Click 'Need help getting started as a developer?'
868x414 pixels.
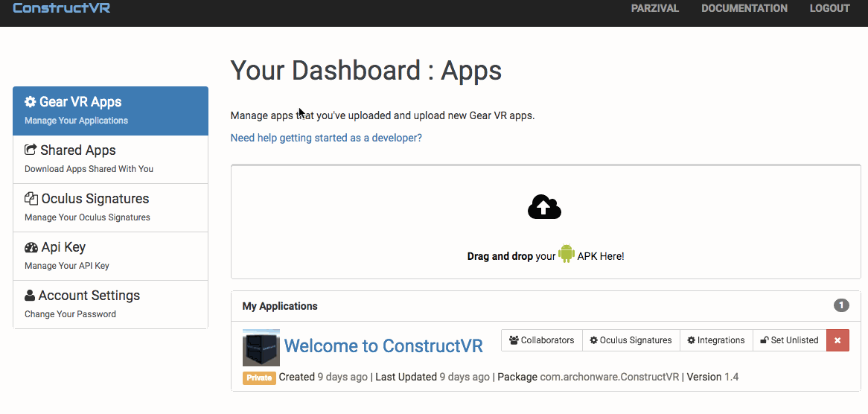[x=326, y=138]
